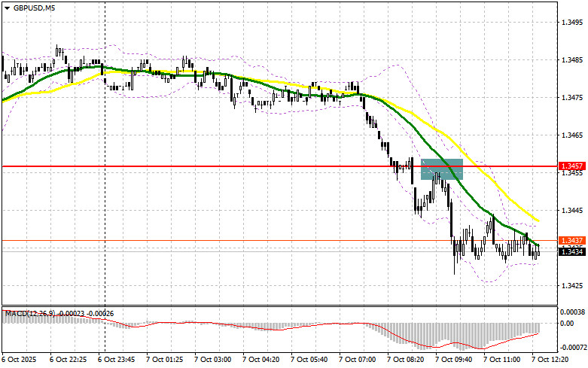Click the red 1.3457 price tag
The width and height of the screenshot is (588, 368).
(x=571, y=166)
